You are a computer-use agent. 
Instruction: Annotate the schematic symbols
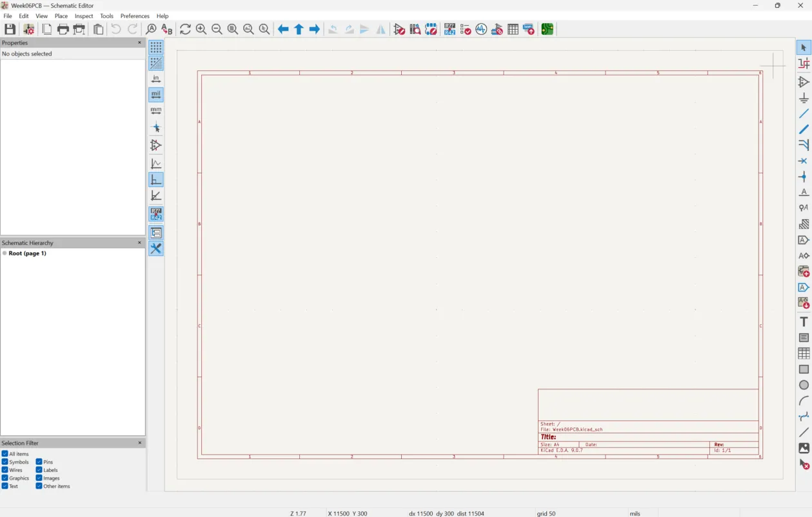click(449, 29)
